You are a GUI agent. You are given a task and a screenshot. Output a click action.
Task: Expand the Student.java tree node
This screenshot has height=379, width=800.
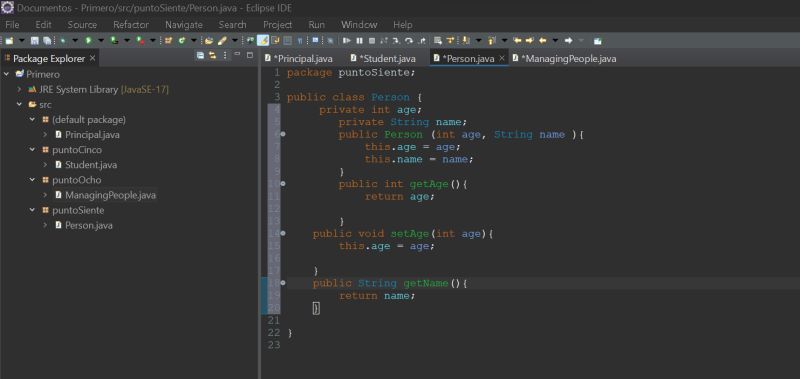pos(45,165)
